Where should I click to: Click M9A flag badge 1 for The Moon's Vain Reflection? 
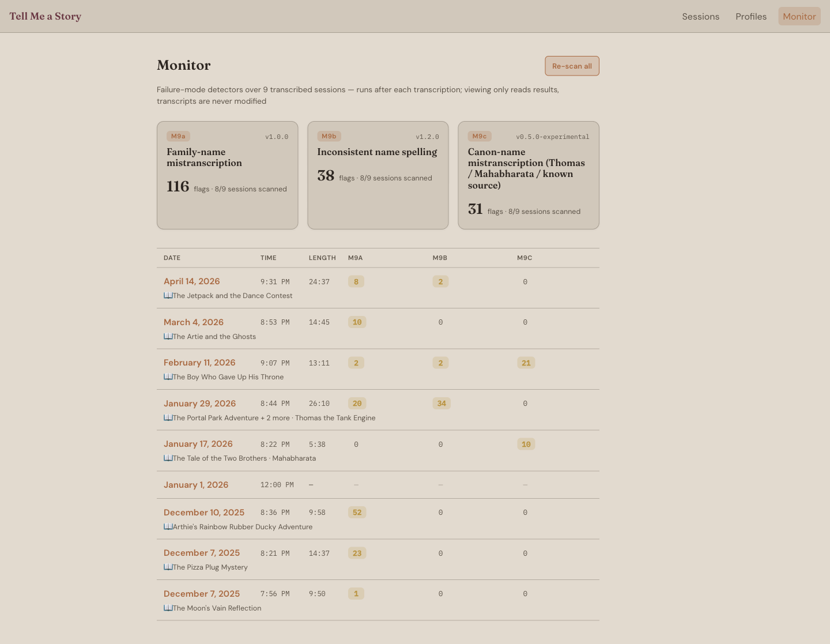tap(356, 594)
